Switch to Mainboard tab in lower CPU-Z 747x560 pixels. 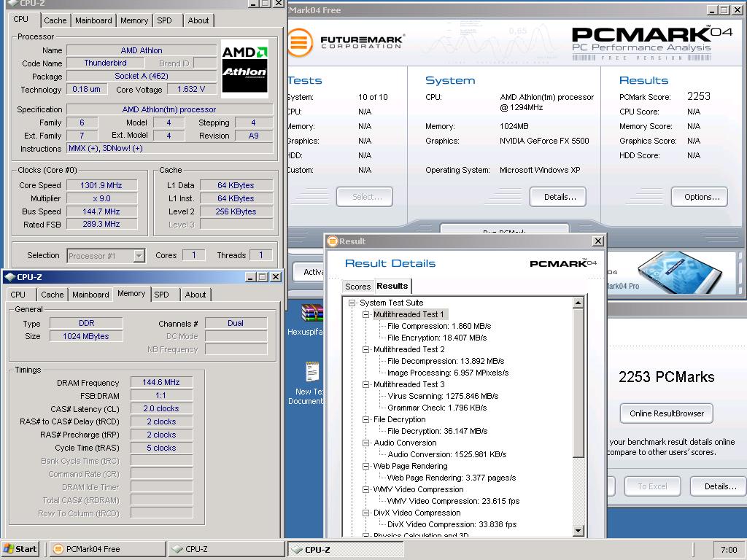coord(90,295)
